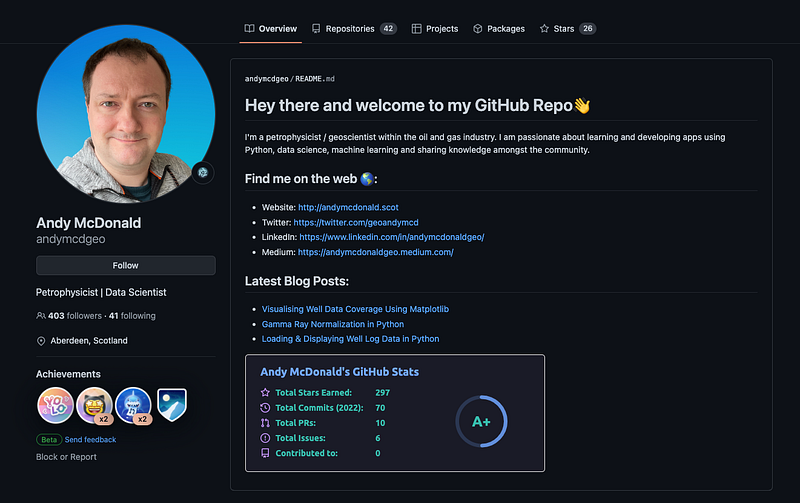The height and width of the screenshot is (503, 800).
Task: Switch to the Projects tab
Action: (435, 29)
